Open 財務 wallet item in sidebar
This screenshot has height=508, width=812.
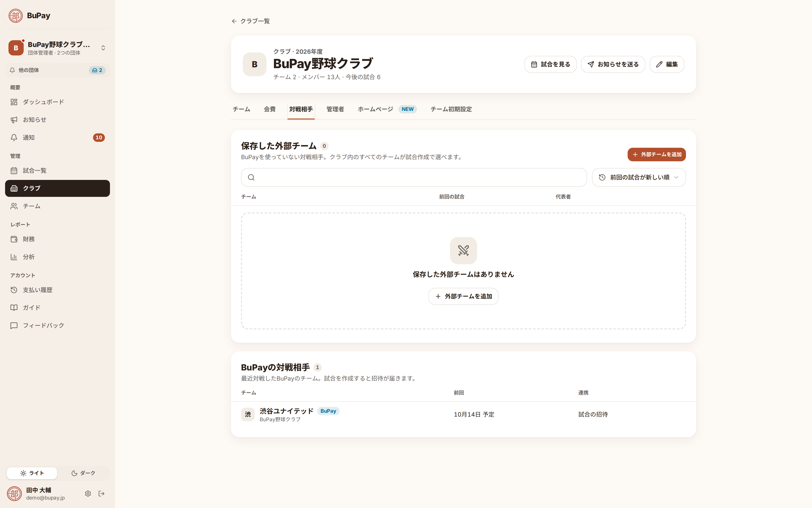(x=57, y=239)
